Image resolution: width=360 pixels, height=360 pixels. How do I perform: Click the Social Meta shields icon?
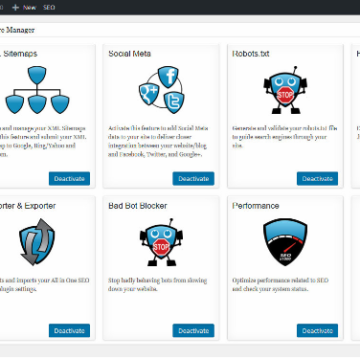pos(162,90)
